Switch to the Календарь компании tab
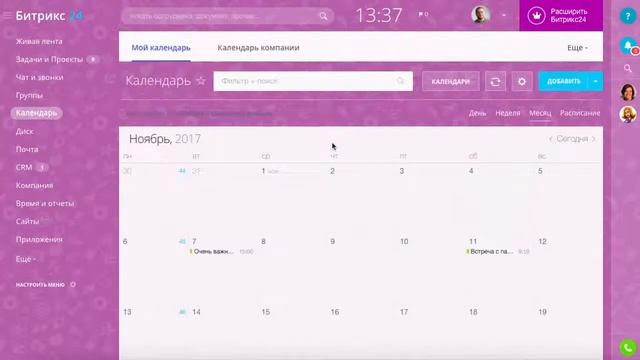 [x=258, y=48]
